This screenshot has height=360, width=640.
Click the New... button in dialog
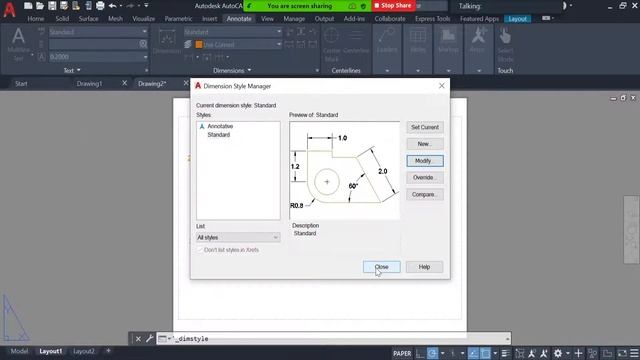(x=425, y=144)
